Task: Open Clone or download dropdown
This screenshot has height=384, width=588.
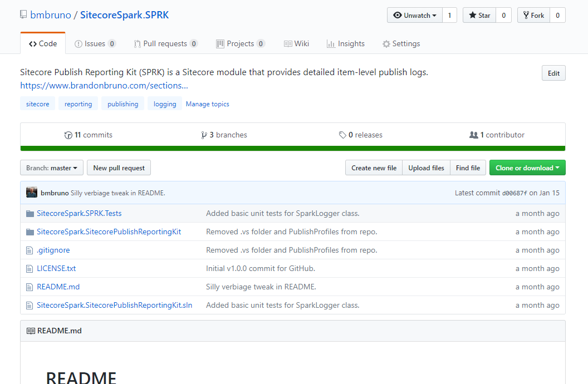Action: click(527, 168)
